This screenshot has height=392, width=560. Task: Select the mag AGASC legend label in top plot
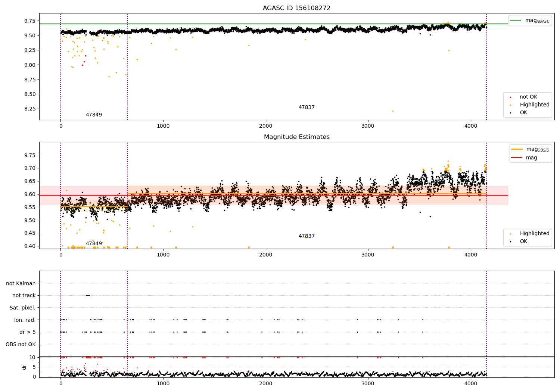tap(537, 21)
